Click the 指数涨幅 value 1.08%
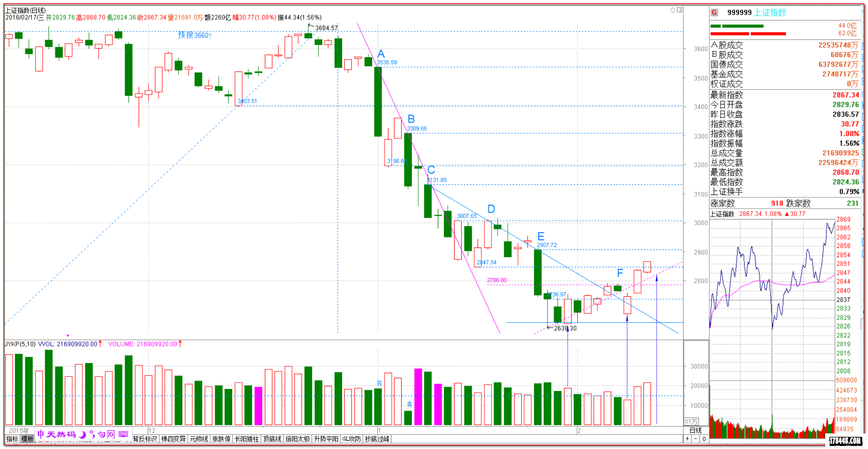The height and width of the screenshot is (449, 868). [849, 134]
